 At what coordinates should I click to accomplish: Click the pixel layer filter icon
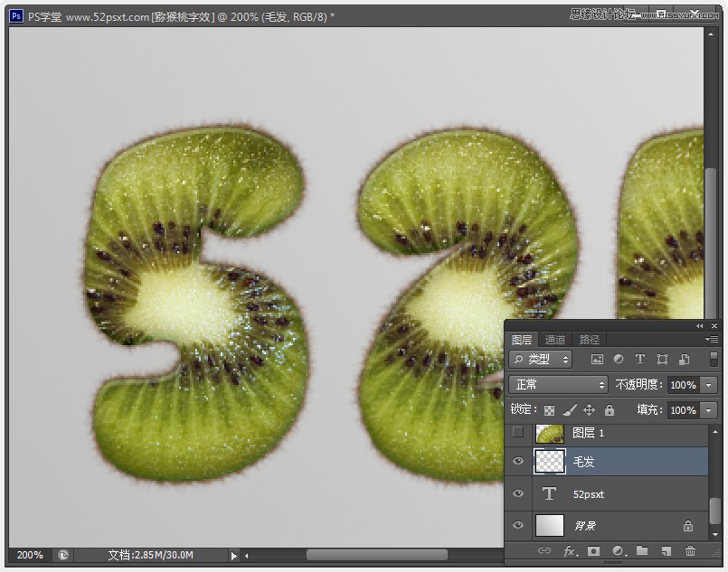[597, 360]
